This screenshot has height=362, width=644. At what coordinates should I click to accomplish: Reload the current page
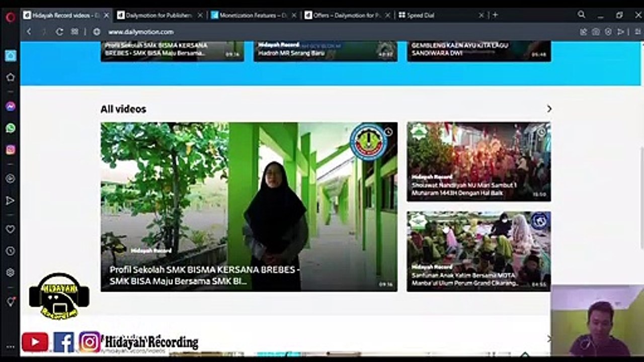59,32
